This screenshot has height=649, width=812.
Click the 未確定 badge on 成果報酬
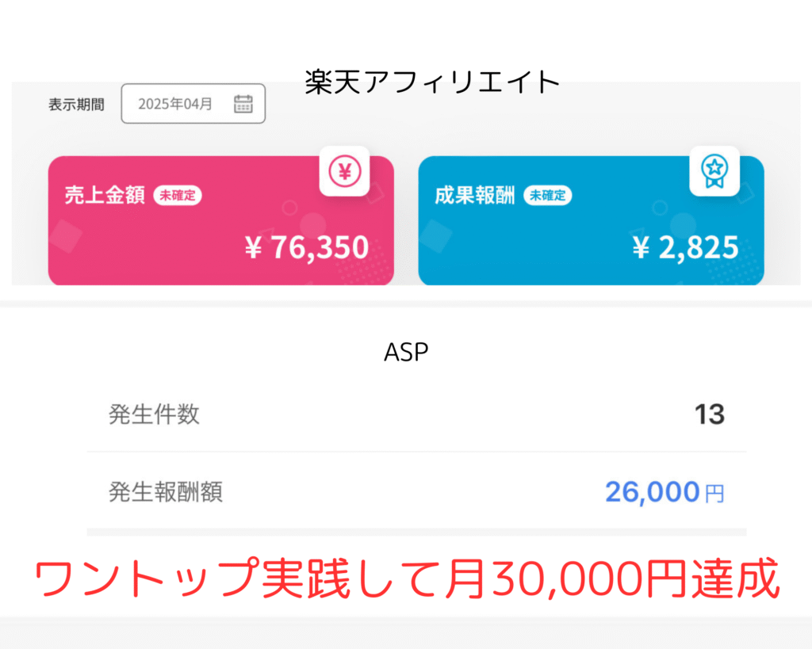548,195
